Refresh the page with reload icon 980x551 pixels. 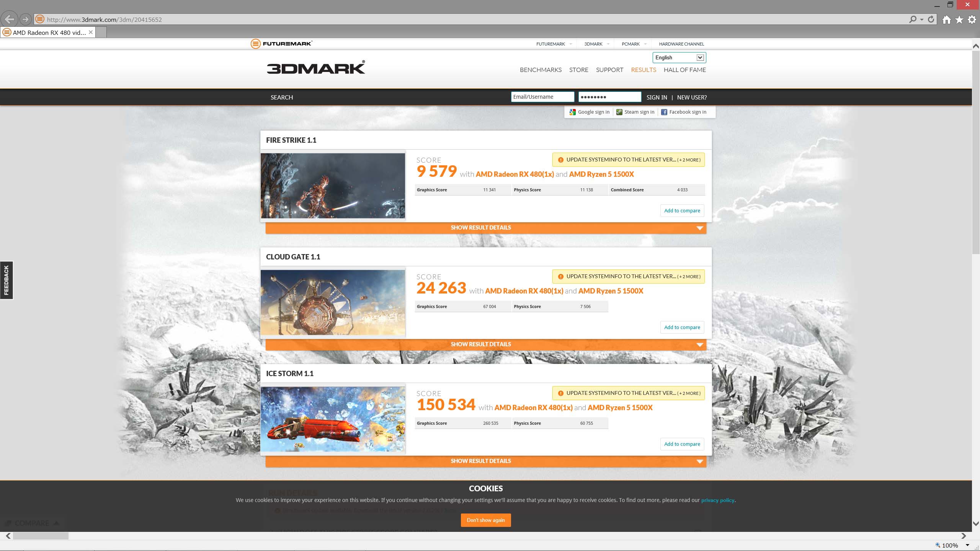coord(931,19)
